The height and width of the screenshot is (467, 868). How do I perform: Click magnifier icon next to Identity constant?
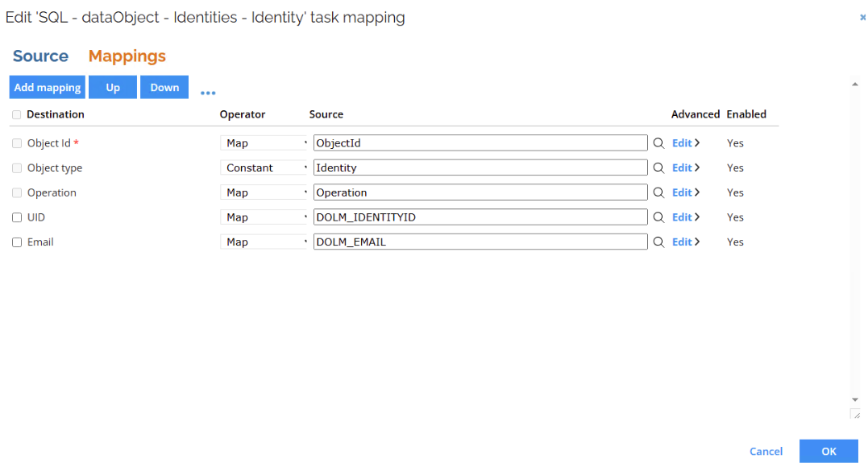(658, 167)
